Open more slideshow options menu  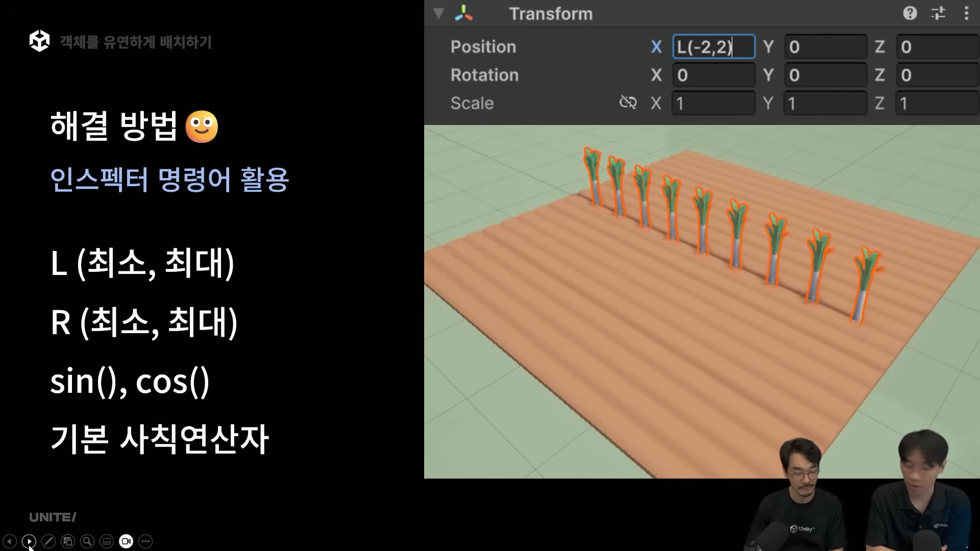point(145,541)
